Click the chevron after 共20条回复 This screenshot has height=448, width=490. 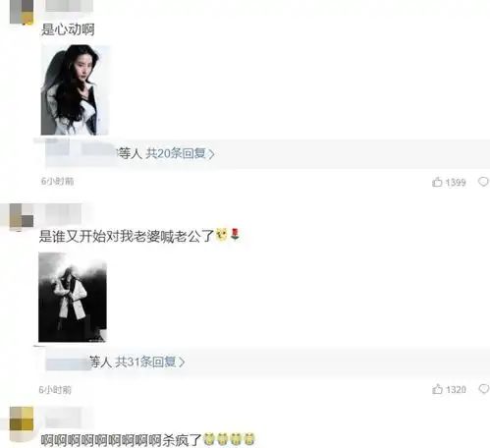(211, 154)
